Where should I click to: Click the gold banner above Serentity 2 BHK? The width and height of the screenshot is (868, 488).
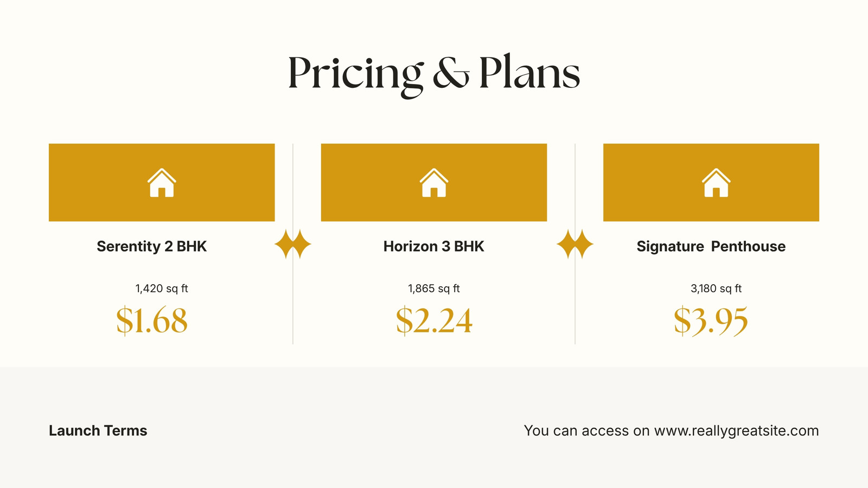[x=162, y=182]
